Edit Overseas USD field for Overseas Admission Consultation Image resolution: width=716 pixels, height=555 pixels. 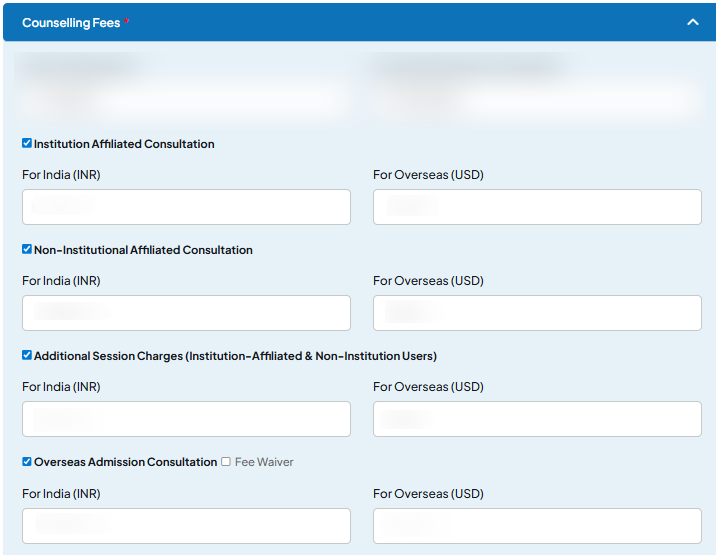(537, 525)
